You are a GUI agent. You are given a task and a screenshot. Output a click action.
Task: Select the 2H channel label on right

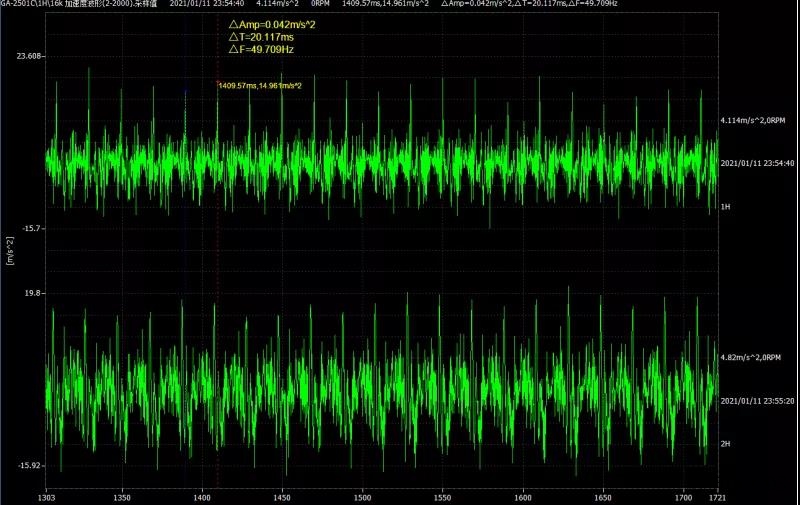[725, 442]
